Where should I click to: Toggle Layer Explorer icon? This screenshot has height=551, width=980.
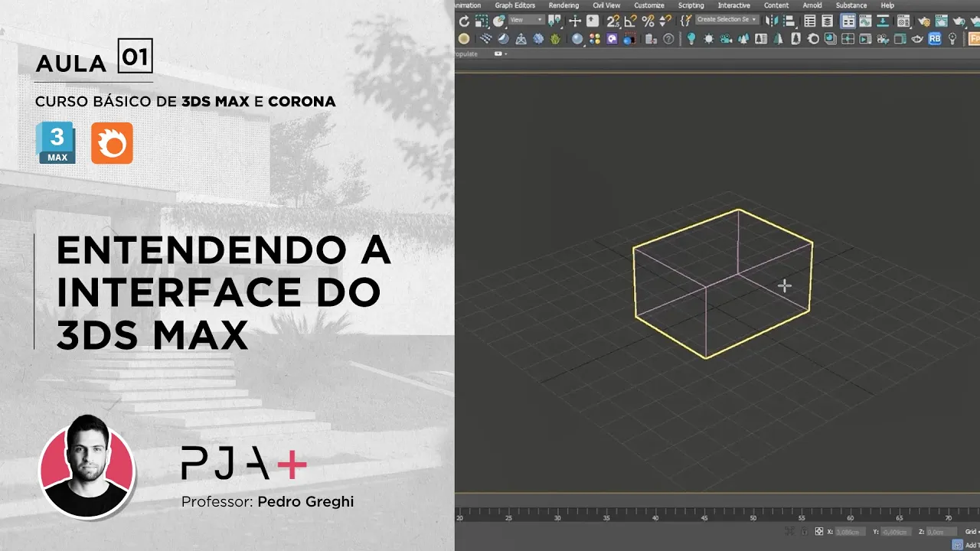827,21
